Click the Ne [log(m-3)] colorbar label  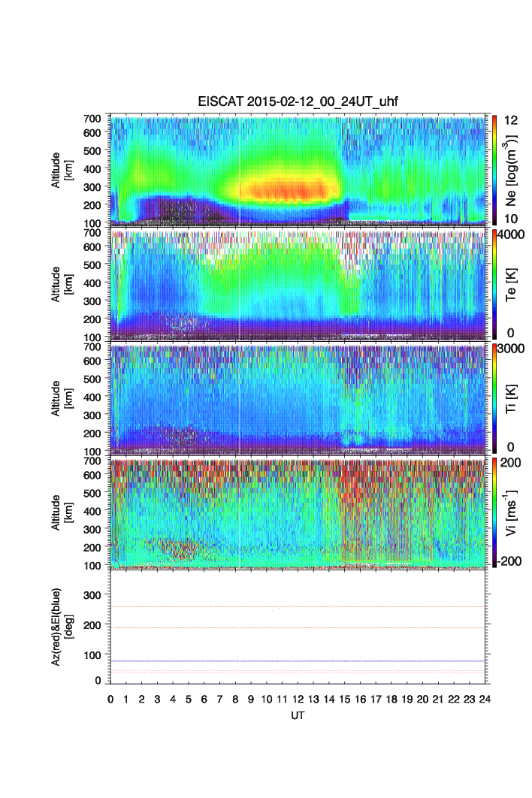point(510,170)
